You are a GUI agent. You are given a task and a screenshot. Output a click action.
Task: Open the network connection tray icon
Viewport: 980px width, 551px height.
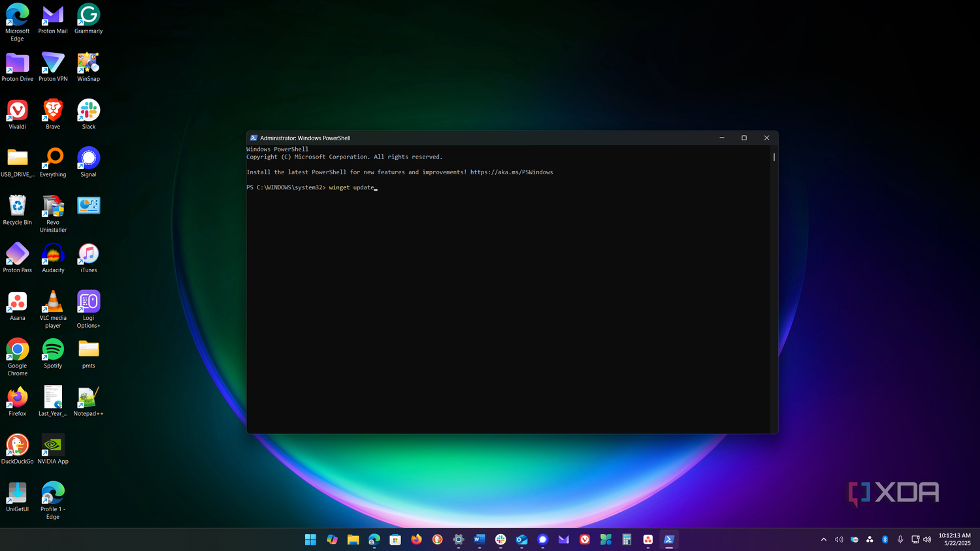pos(915,539)
